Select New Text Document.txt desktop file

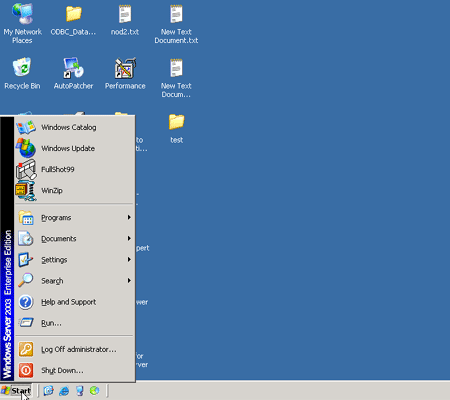[x=176, y=24]
